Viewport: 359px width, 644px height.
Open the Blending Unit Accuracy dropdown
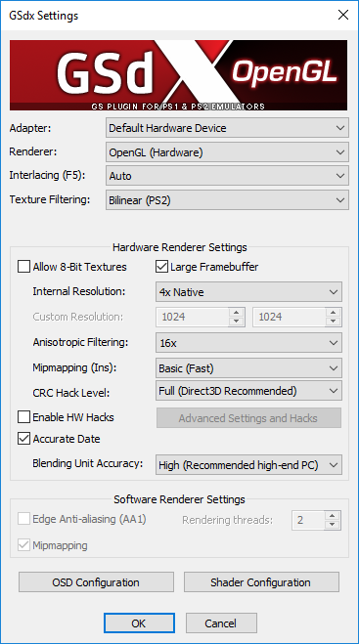click(x=248, y=464)
